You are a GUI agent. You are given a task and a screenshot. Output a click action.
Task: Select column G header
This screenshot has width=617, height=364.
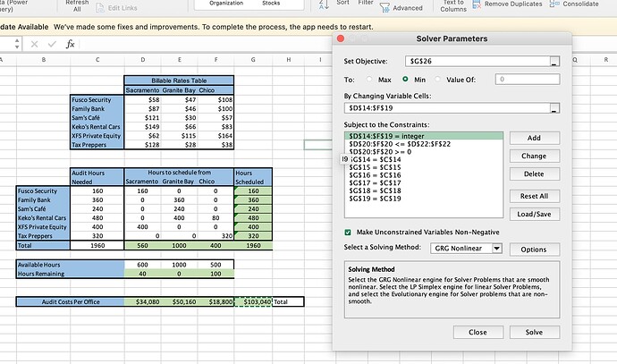[253, 60]
